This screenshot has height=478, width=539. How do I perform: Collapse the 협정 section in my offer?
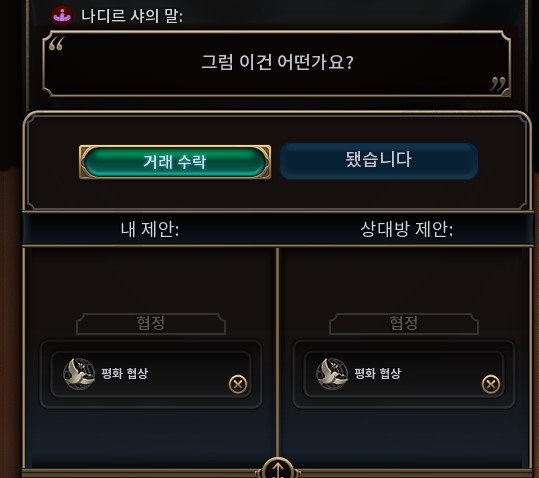click(x=151, y=323)
